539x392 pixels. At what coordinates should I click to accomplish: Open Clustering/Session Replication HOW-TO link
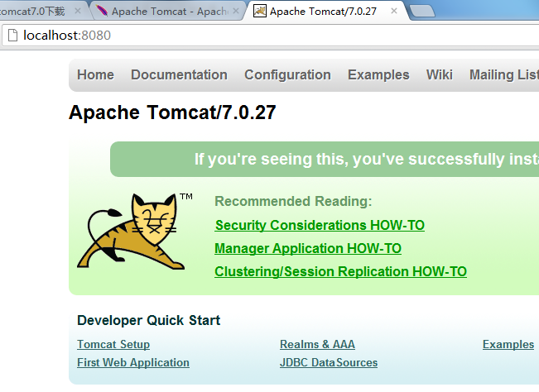click(x=340, y=271)
